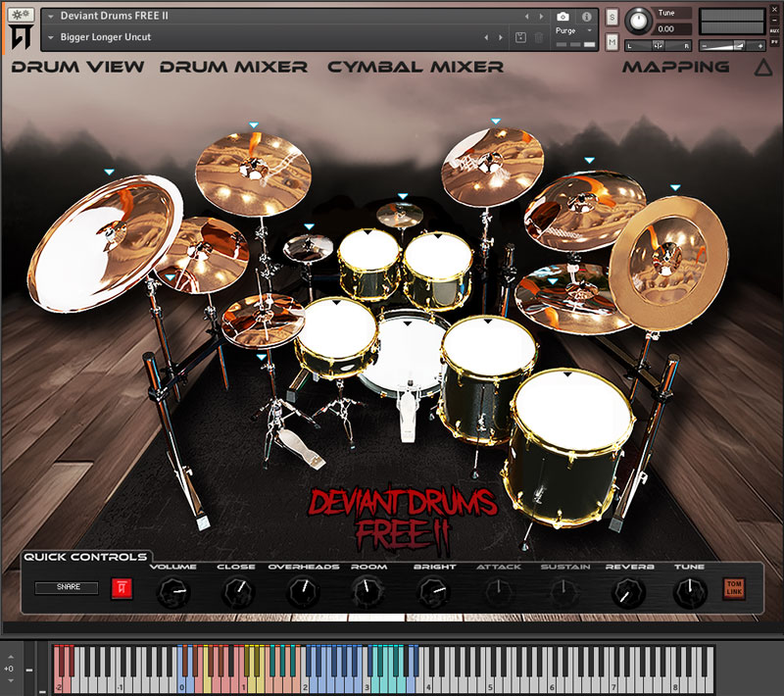
Task: Show the instrument info panel
Action: (586, 17)
